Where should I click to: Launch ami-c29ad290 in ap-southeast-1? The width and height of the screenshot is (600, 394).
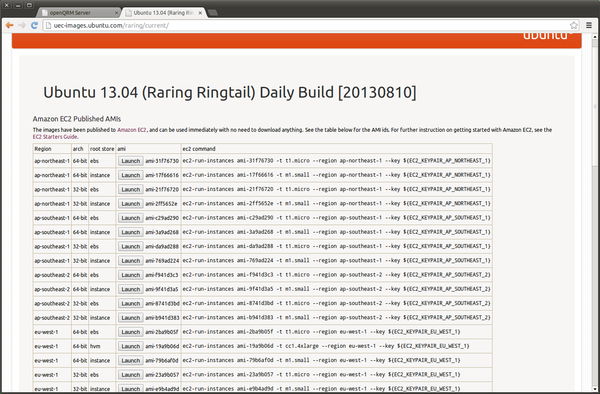click(x=130, y=218)
